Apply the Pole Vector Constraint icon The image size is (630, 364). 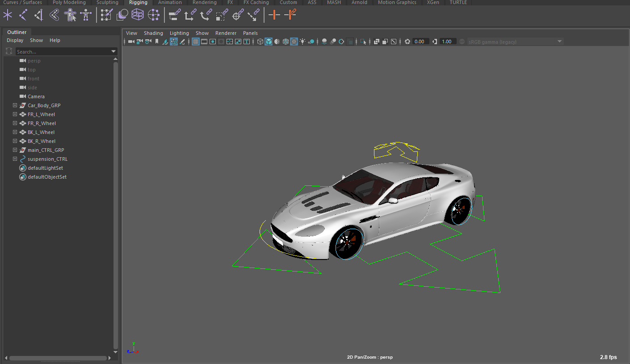[253, 15]
